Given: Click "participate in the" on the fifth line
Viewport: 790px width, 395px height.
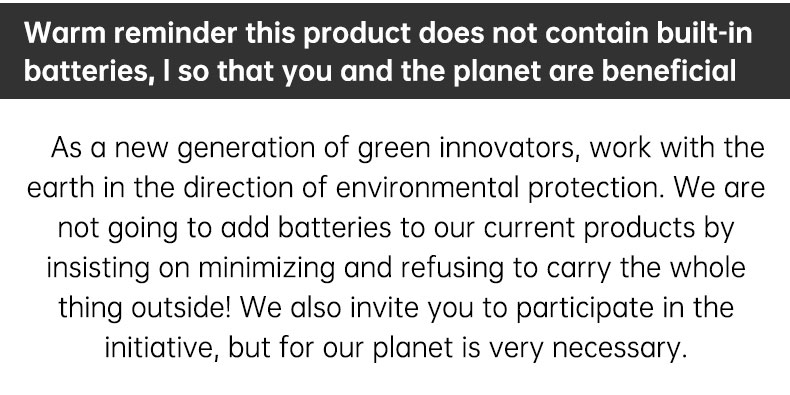Looking at the screenshot, I should [x=625, y=307].
